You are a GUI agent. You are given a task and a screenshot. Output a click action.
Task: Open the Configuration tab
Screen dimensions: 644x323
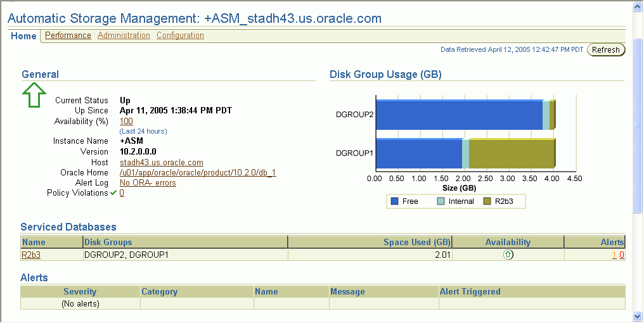pos(180,35)
